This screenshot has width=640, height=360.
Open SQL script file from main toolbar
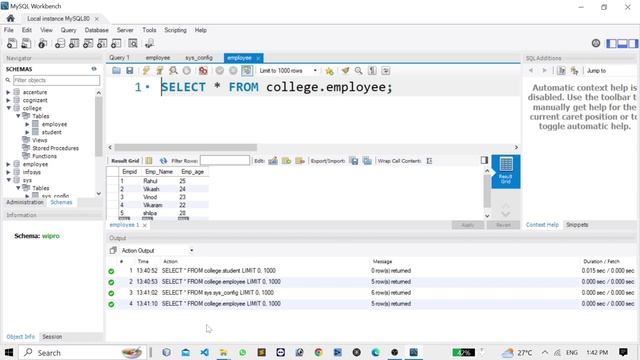[26, 43]
